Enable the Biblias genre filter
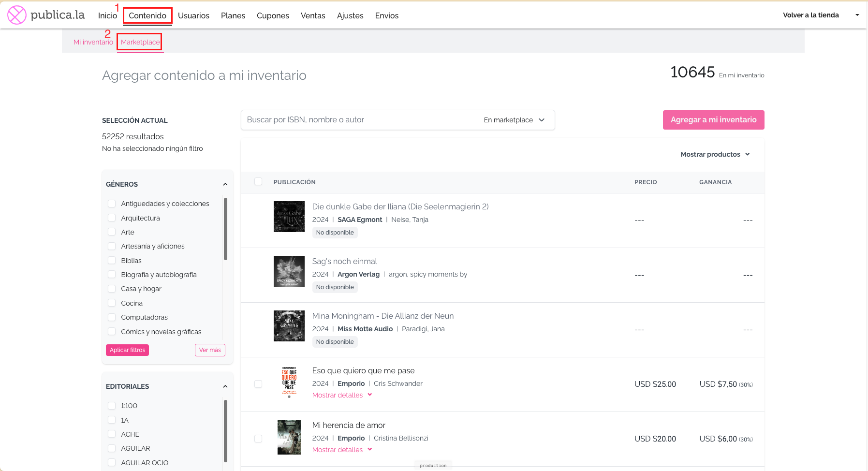The width and height of the screenshot is (868, 471). click(x=112, y=260)
